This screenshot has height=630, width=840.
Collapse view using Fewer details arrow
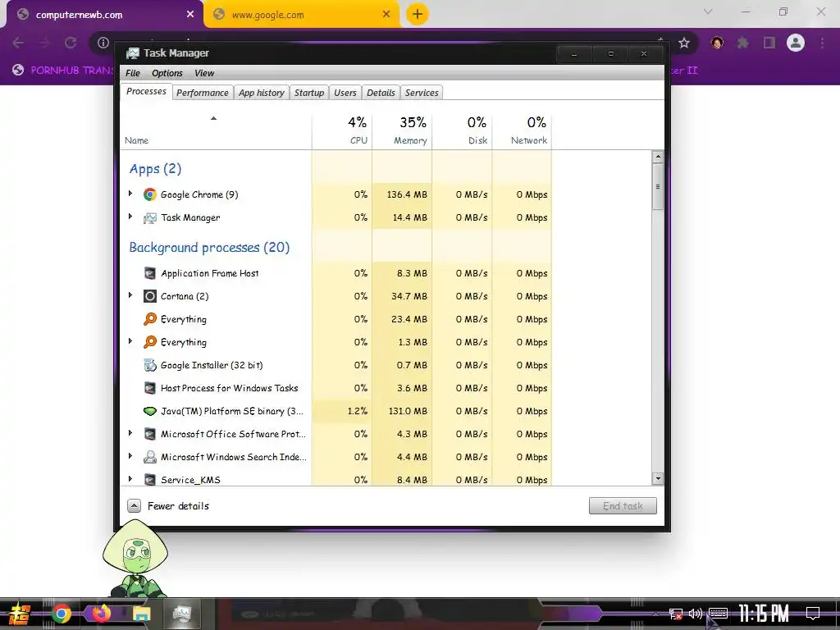click(x=134, y=505)
